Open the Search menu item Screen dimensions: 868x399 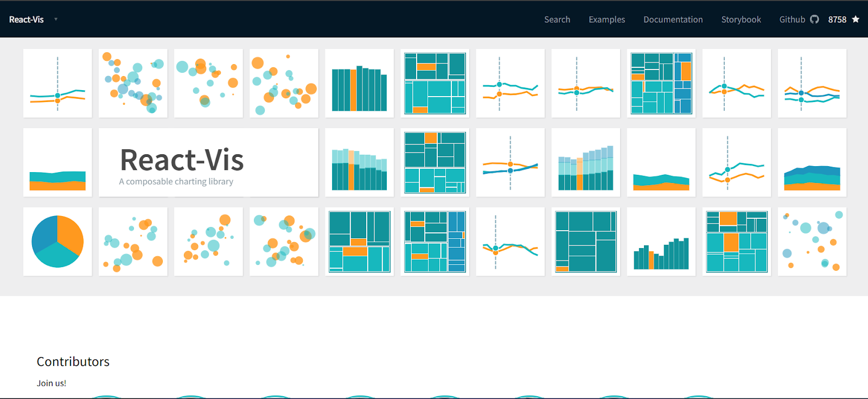(557, 20)
